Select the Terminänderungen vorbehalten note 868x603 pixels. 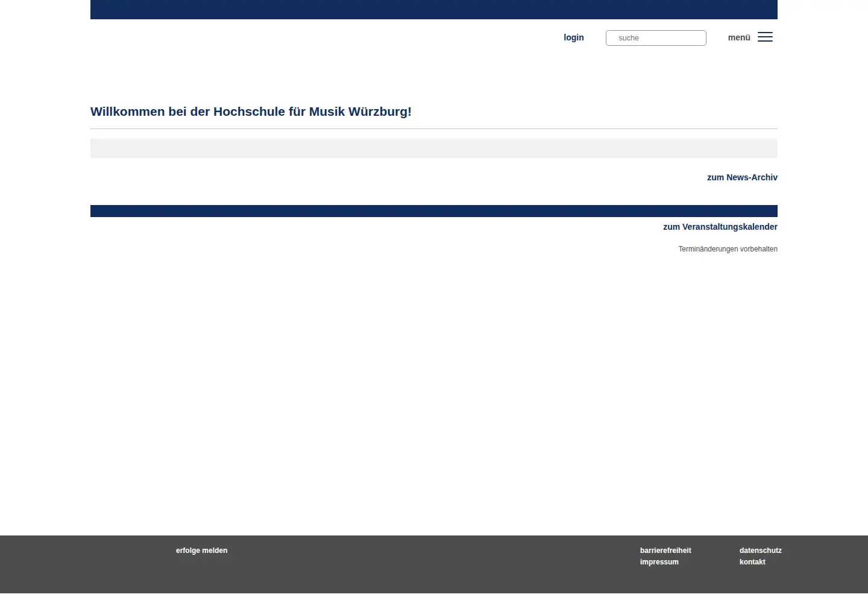pos(728,249)
